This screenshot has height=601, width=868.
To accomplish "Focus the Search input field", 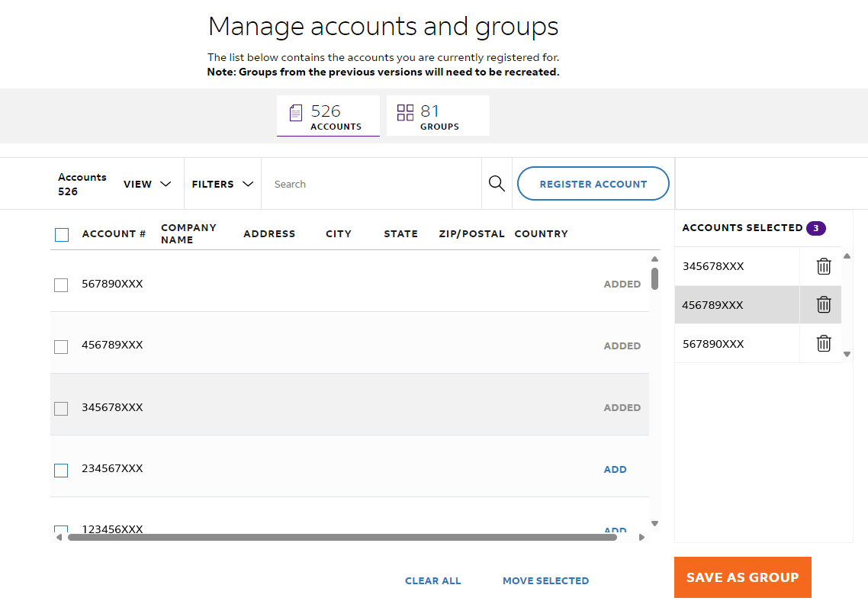I will click(371, 184).
